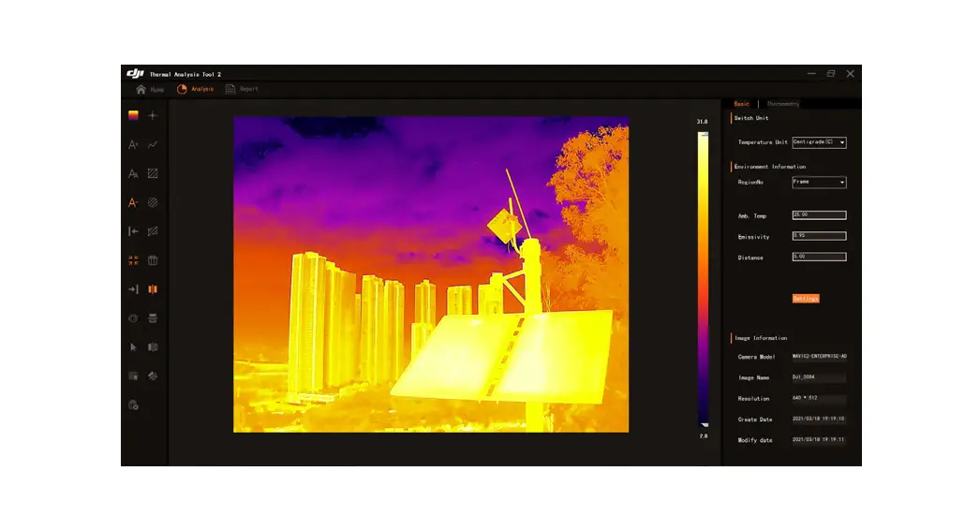Click the orange fit-to-window arrows icon
Viewport: 980px width, 530px height.
[x=133, y=260]
